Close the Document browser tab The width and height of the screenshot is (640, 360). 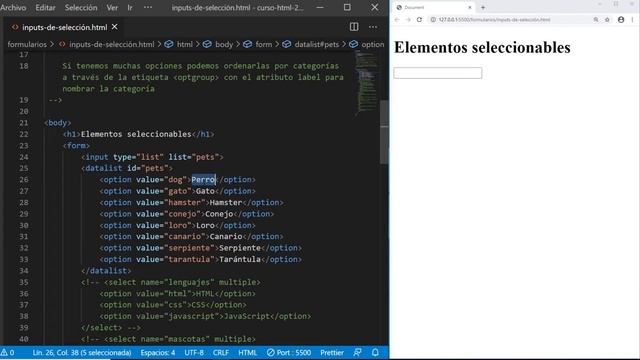470,7
